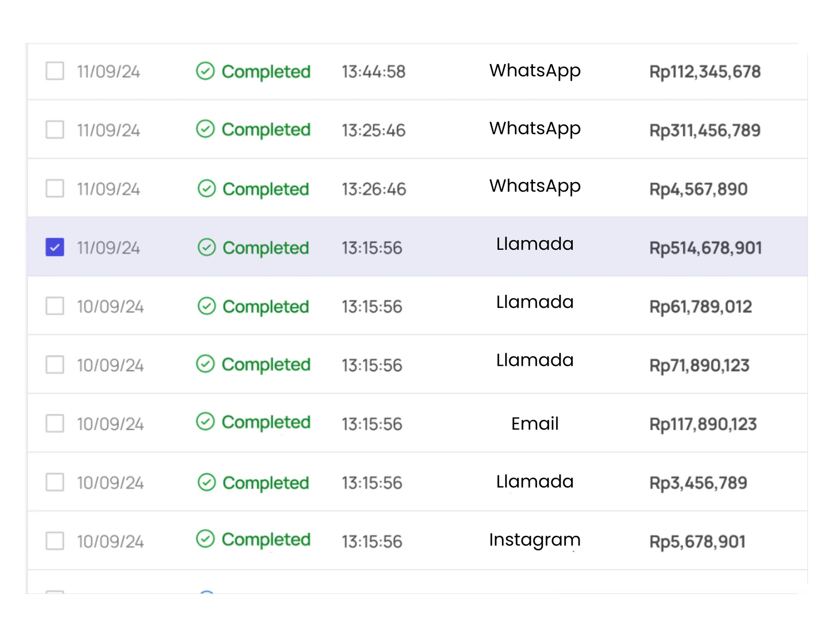Click WhatsApp label in 13:25:46 row
The image size is (840, 638).
[534, 129]
